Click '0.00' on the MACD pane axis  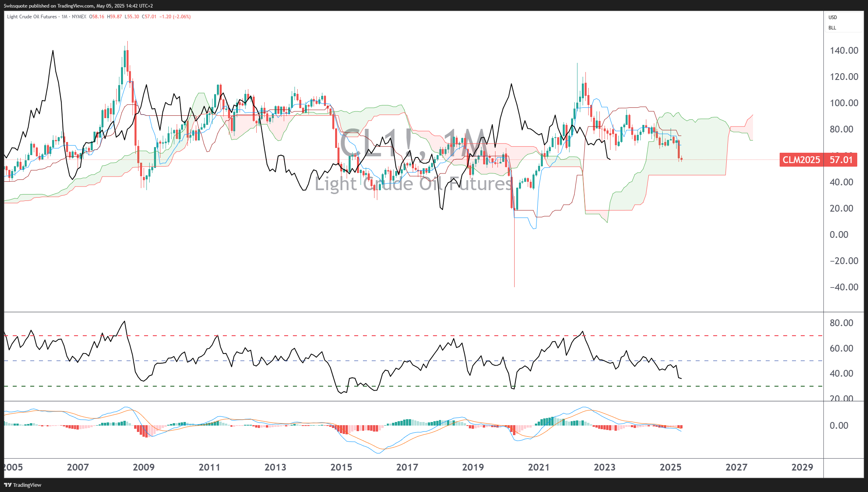pyautogui.click(x=839, y=426)
